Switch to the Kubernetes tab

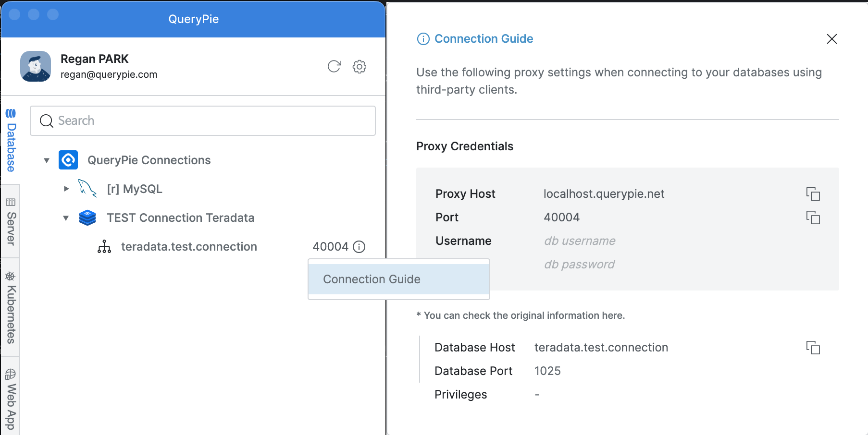11,307
